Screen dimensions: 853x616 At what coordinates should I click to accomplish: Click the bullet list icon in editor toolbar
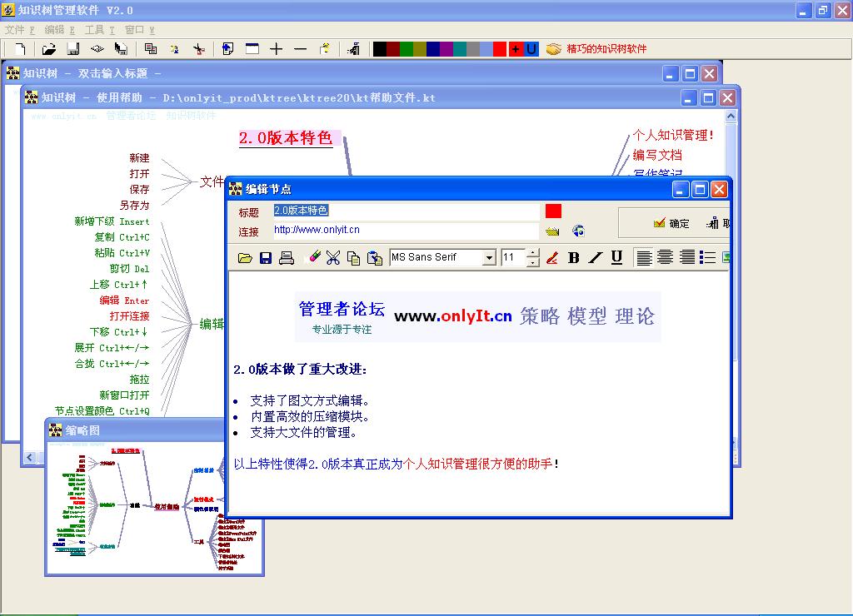pos(708,258)
